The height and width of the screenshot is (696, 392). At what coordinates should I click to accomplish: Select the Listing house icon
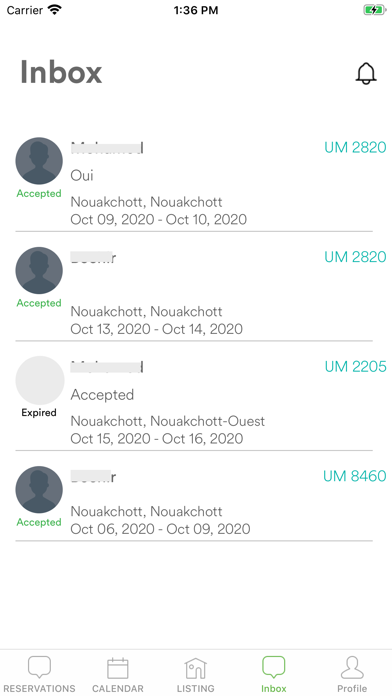(196, 668)
